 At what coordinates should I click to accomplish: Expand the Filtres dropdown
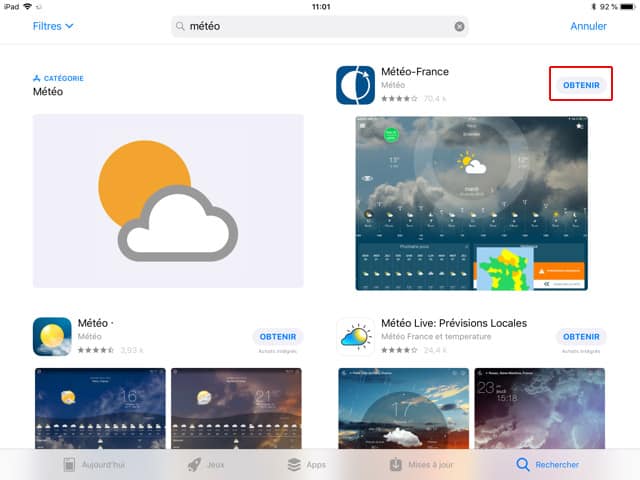pos(53,26)
